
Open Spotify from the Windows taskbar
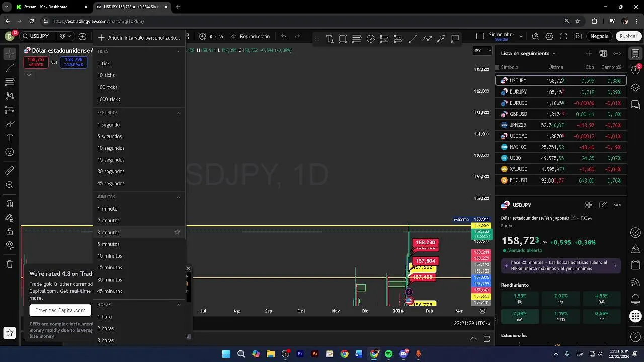click(389, 354)
